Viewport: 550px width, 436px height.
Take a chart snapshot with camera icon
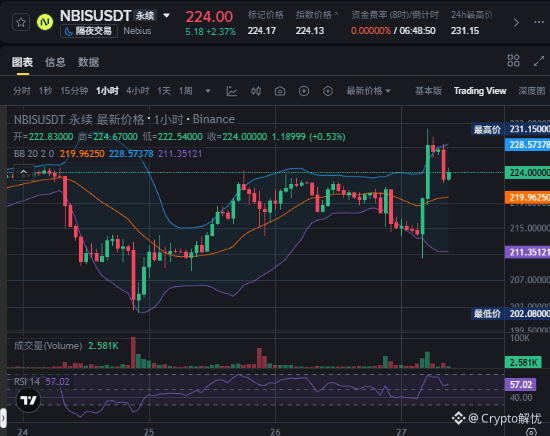[x=280, y=91]
